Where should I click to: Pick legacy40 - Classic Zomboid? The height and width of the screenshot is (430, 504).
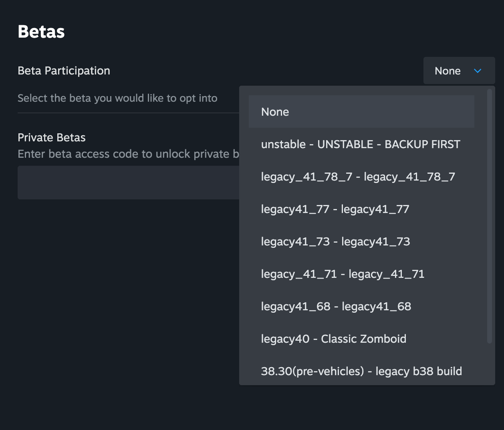pos(333,339)
